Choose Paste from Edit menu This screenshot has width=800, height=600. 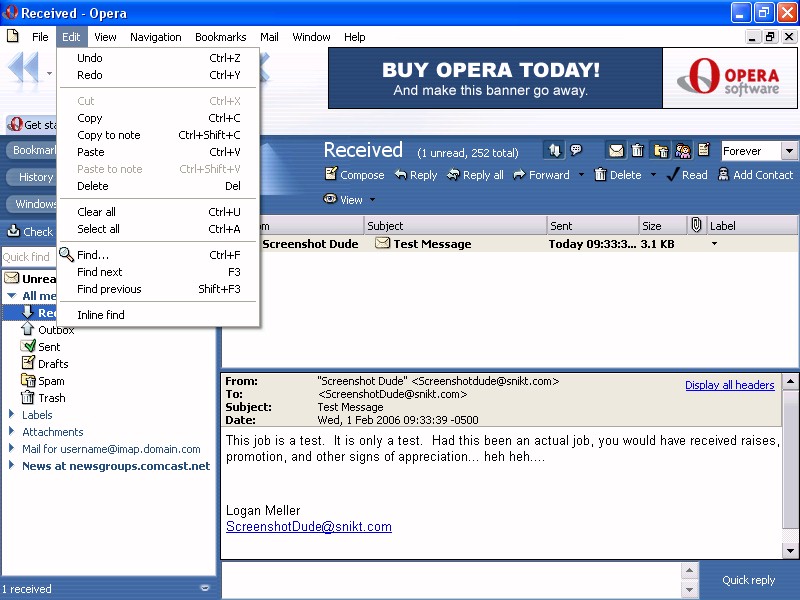point(158,152)
